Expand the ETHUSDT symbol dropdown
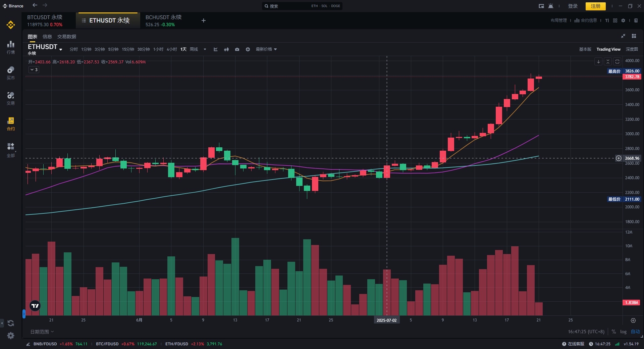 tap(61, 50)
